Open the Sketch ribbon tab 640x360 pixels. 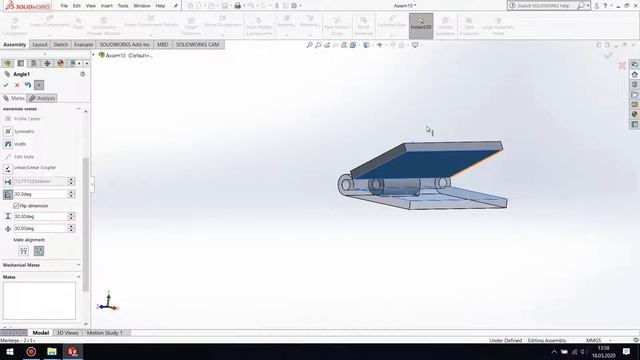pyautogui.click(x=60, y=44)
